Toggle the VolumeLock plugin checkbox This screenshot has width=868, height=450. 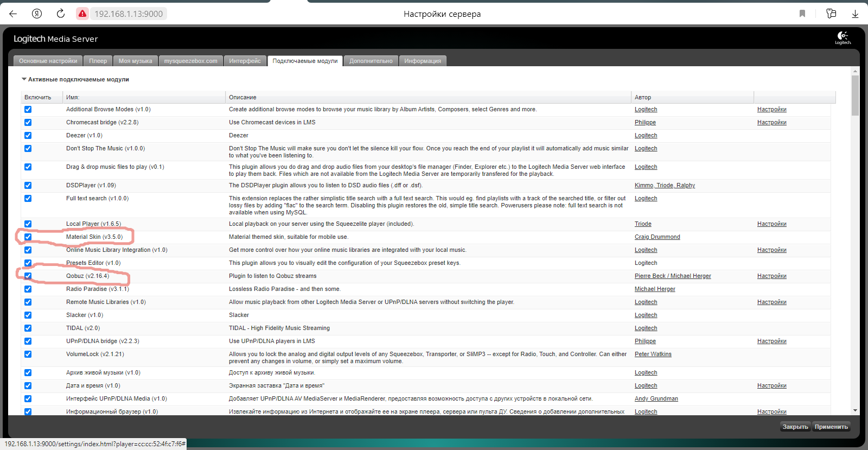(x=28, y=354)
